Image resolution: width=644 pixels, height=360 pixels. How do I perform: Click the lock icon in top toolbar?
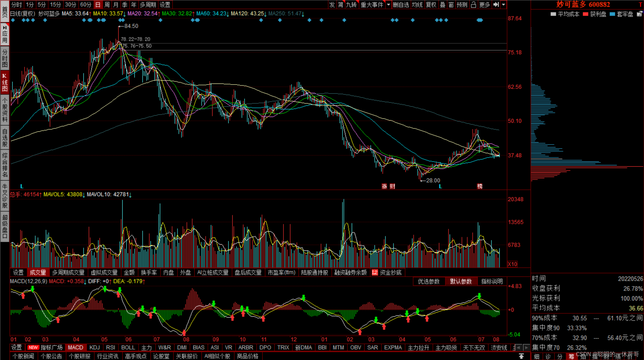point(473,4)
